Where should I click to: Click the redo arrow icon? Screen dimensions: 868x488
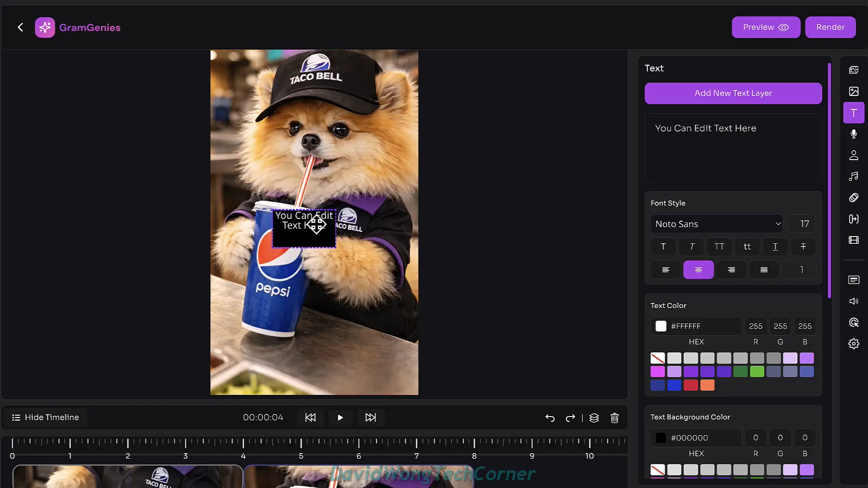[x=570, y=418]
